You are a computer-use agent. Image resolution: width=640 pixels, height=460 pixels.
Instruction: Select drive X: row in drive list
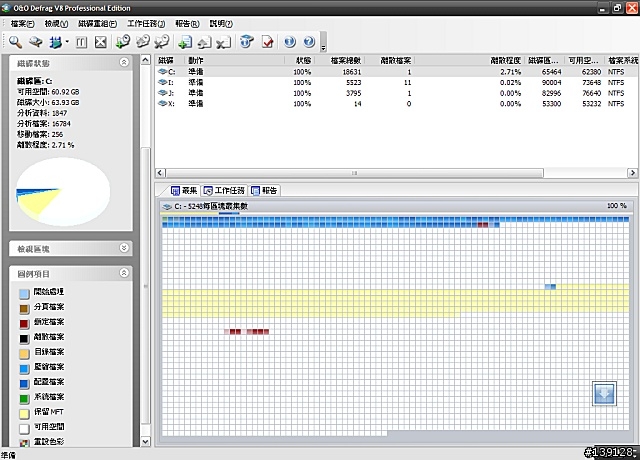(x=396, y=104)
